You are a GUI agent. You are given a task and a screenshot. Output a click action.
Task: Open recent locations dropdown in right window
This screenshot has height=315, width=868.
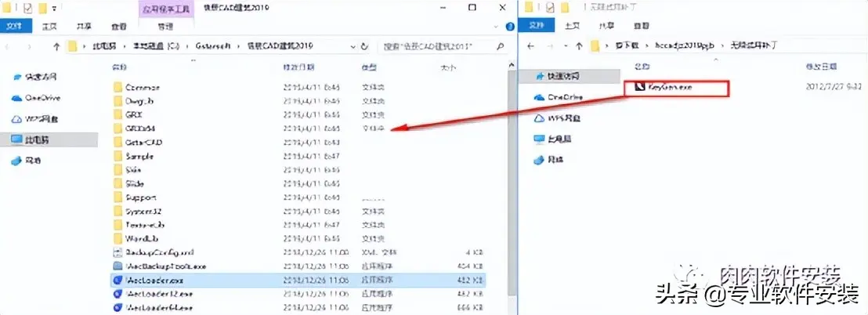click(x=565, y=45)
